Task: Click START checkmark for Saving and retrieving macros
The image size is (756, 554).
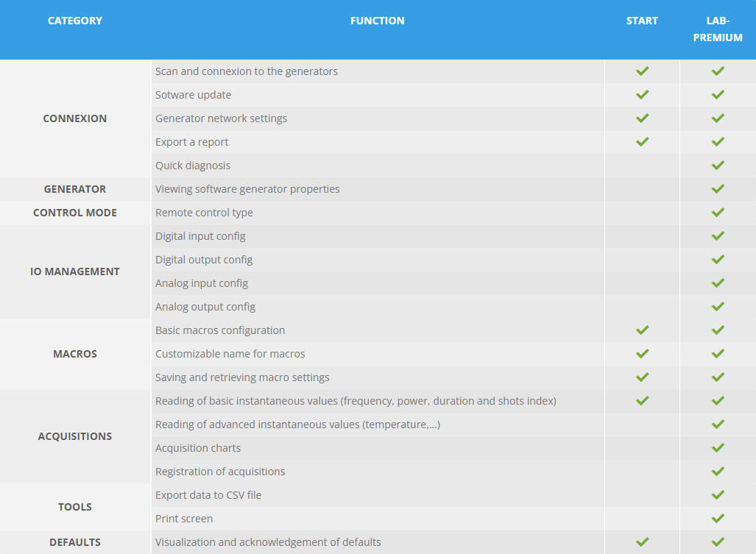Action: pyautogui.click(x=642, y=377)
